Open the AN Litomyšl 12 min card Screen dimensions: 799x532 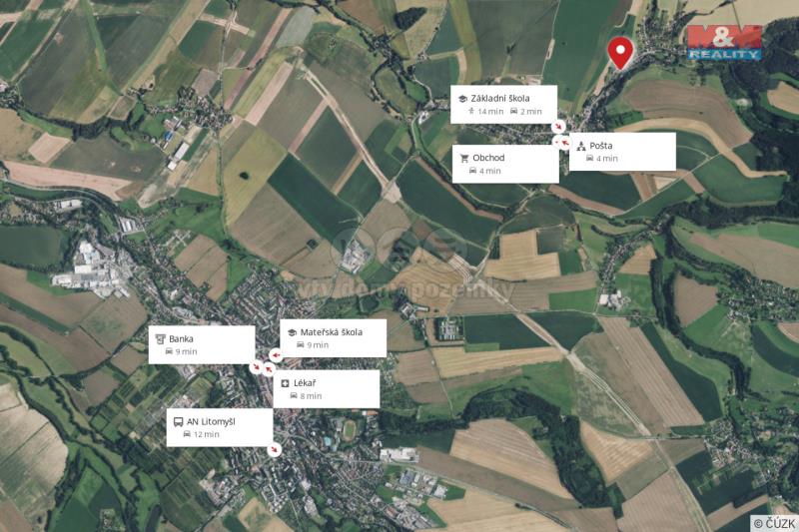(x=220, y=427)
